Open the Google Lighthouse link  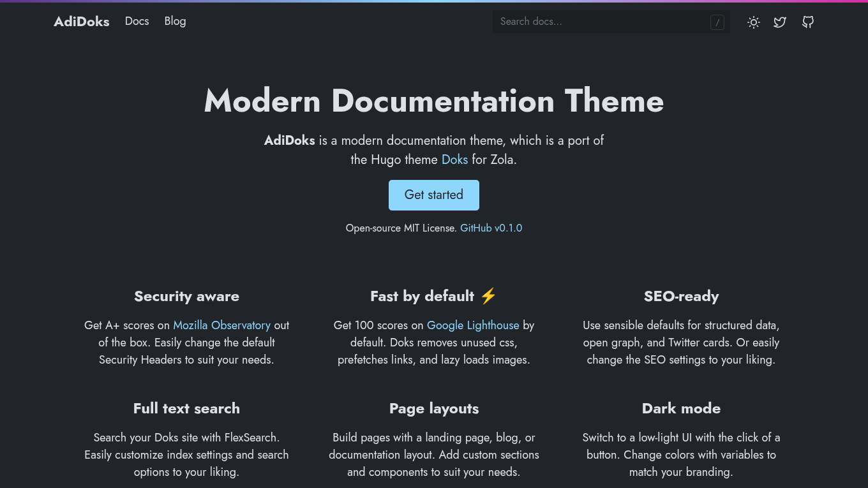point(473,325)
